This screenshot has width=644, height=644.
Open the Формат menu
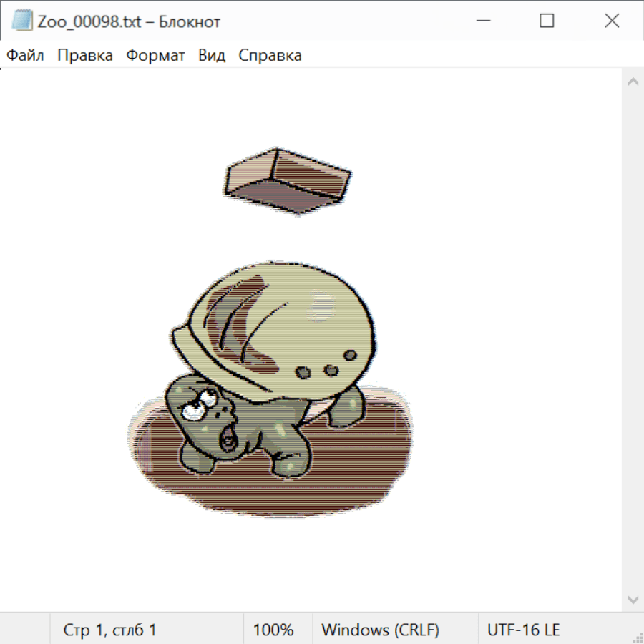pyautogui.click(x=155, y=56)
